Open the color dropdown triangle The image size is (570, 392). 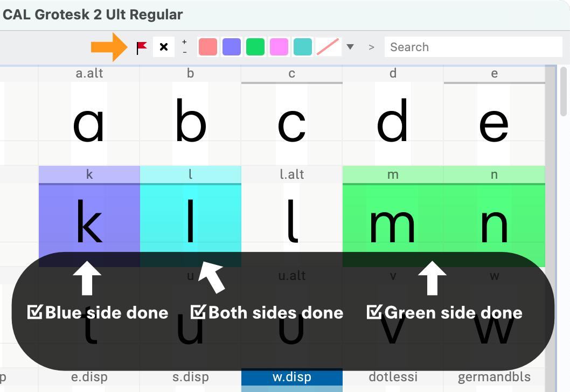click(350, 47)
